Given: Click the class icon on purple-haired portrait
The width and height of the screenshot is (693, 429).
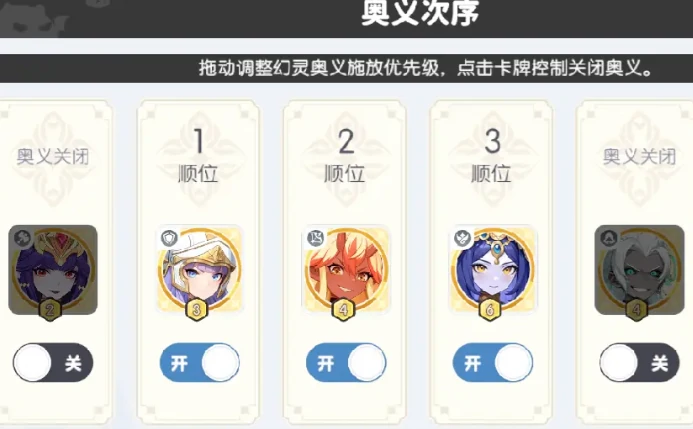Looking at the screenshot, I should pos(22,239).
